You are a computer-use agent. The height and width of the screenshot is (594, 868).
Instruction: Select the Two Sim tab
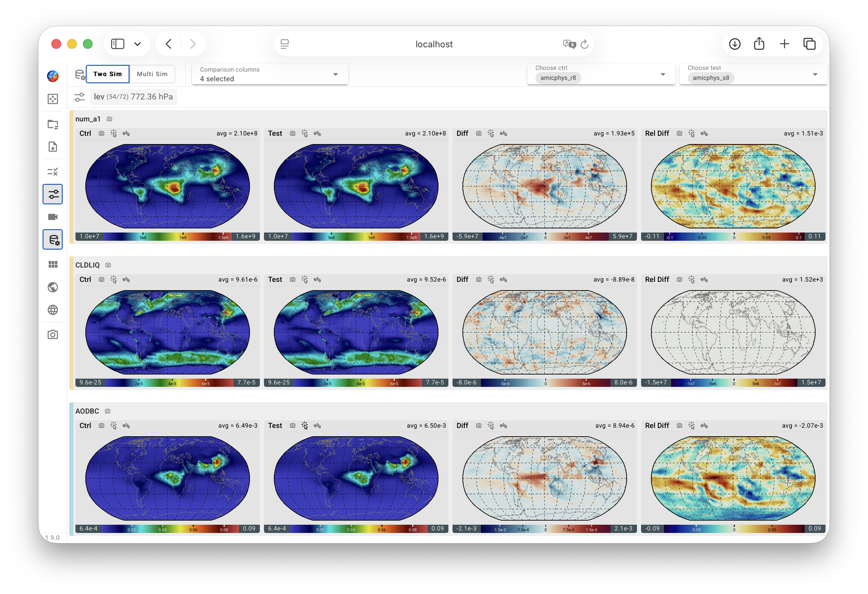click(x=108, y=74)
